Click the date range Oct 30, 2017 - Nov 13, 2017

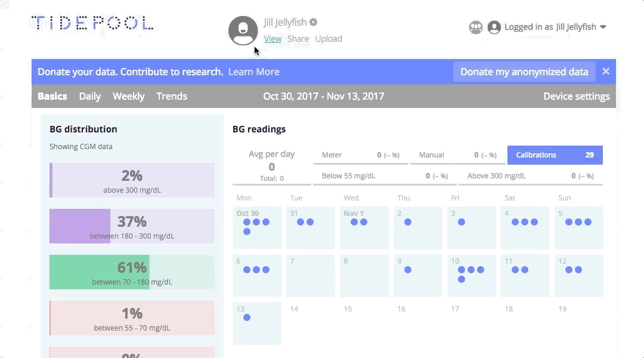click(x=324, y=96)
